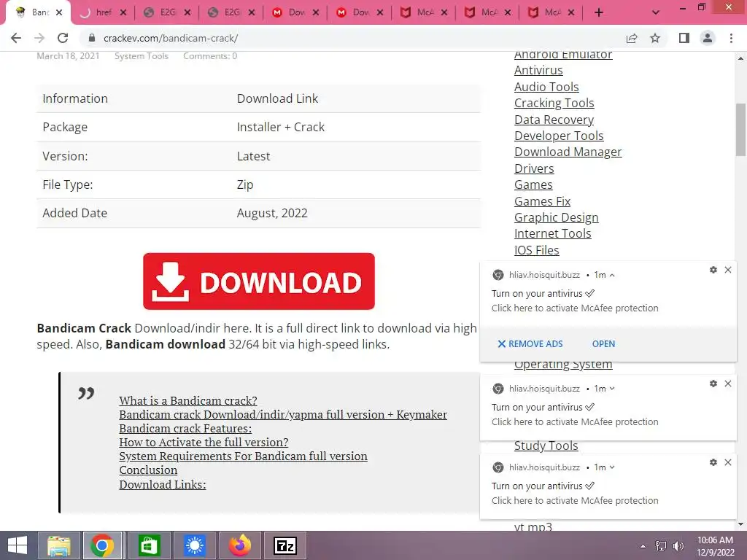Share this page from address bar

click(x=632, y=38)
